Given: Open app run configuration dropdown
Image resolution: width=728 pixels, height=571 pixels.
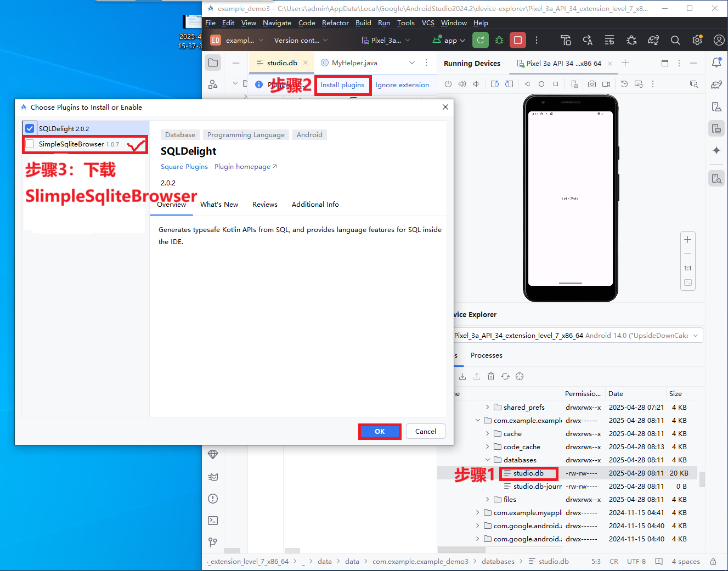Looking at the screenshot, I should [x=449, y=40].
